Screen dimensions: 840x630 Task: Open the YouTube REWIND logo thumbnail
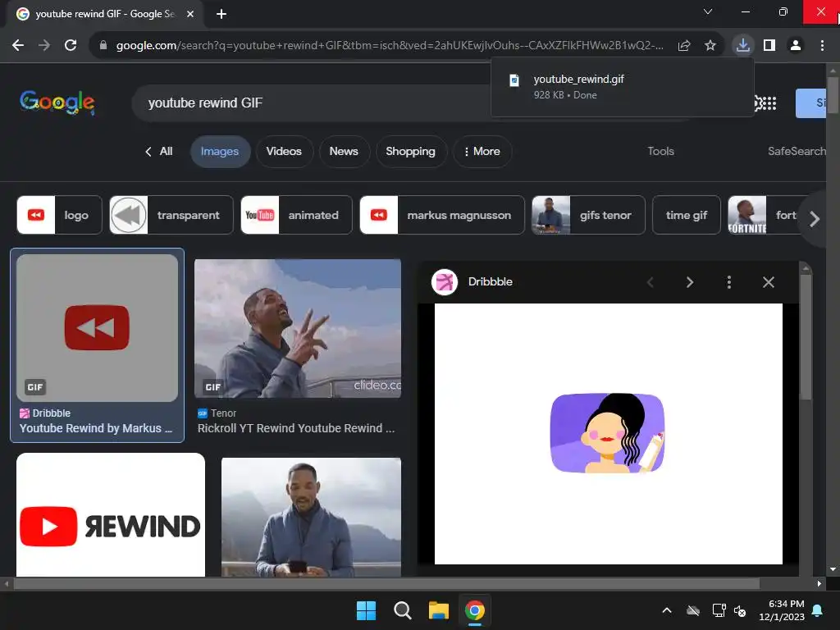point(111,515)
